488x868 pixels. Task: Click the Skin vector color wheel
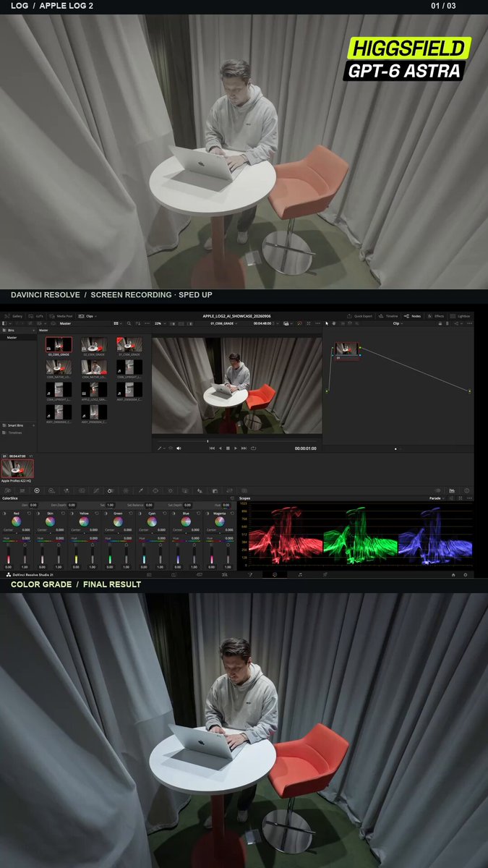click(x=51, y=521)
